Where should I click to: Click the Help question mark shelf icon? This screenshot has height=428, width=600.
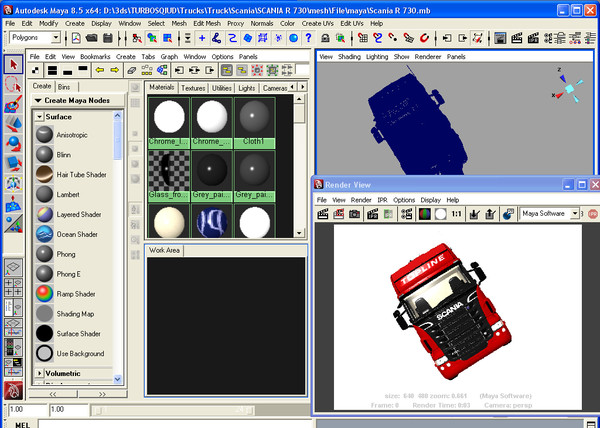(x=308, y=38)
